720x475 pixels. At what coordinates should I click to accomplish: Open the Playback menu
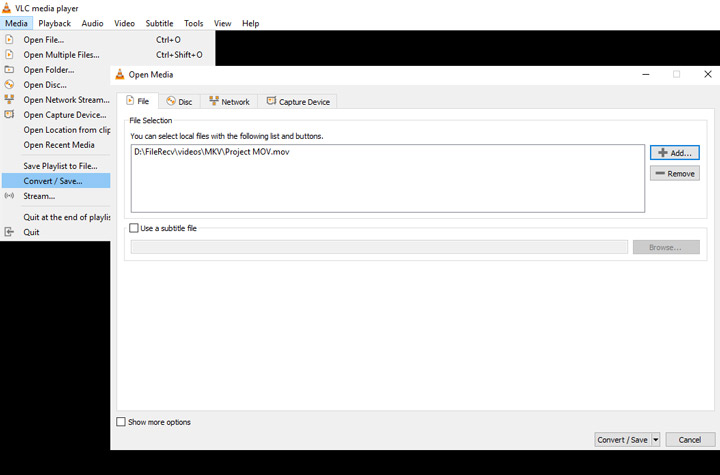point(54,23)
